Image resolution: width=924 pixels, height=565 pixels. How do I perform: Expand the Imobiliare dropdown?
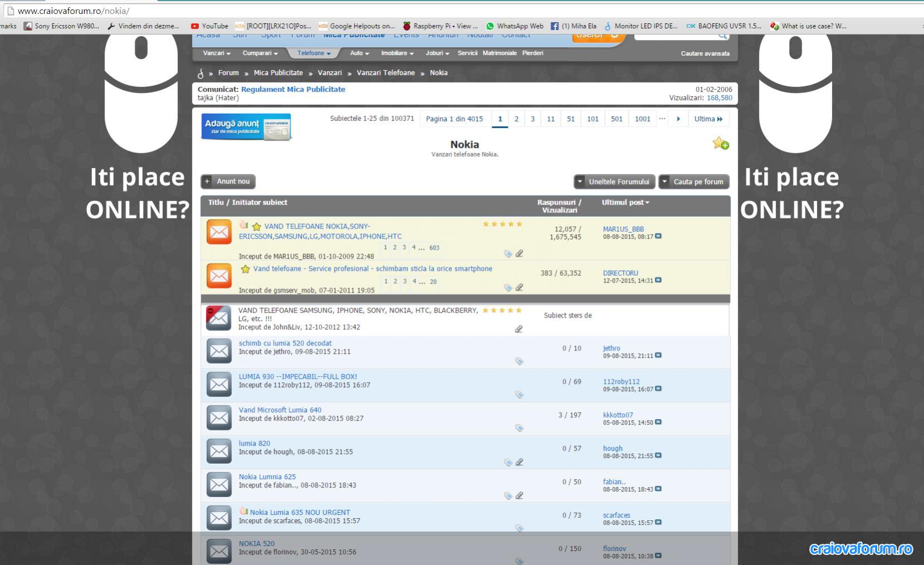pos(397,53)
